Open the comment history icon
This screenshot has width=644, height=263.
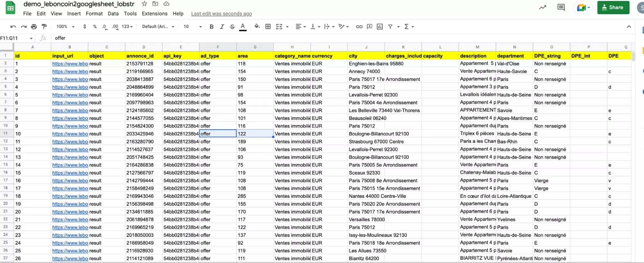click(x=561, y=7)
